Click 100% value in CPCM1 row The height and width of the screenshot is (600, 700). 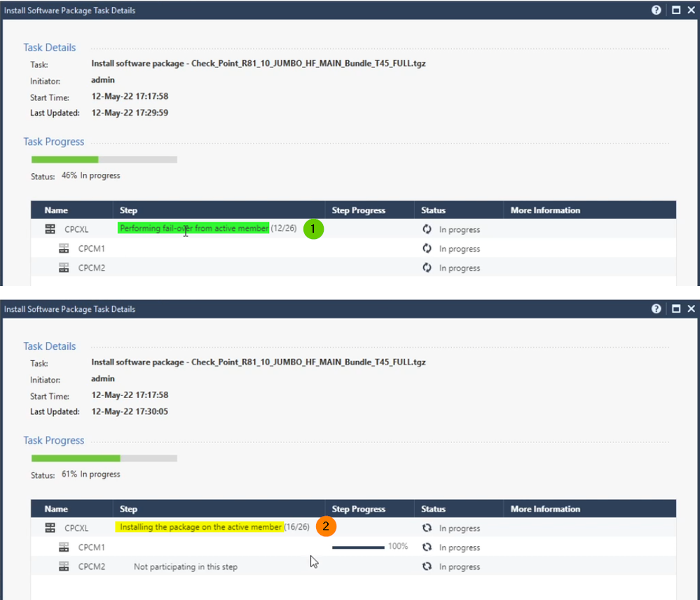coord(398,546)
